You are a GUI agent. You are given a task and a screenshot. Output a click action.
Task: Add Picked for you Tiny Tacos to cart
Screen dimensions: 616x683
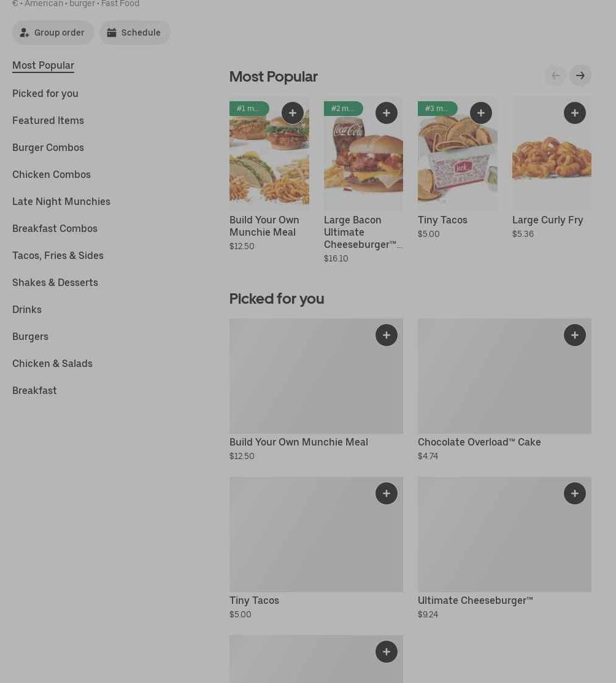[x=386, y=493]
